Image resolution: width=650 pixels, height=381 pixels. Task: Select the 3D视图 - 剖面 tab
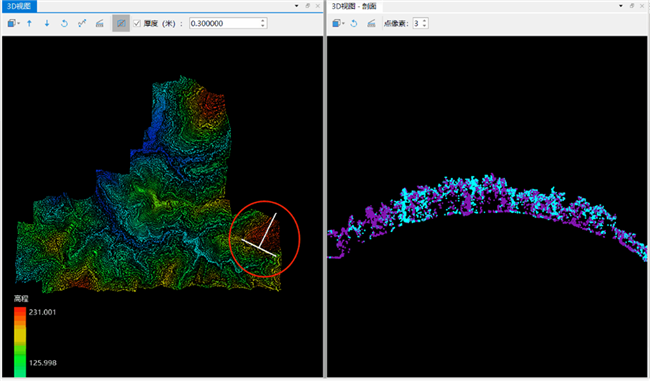(354, 6)
